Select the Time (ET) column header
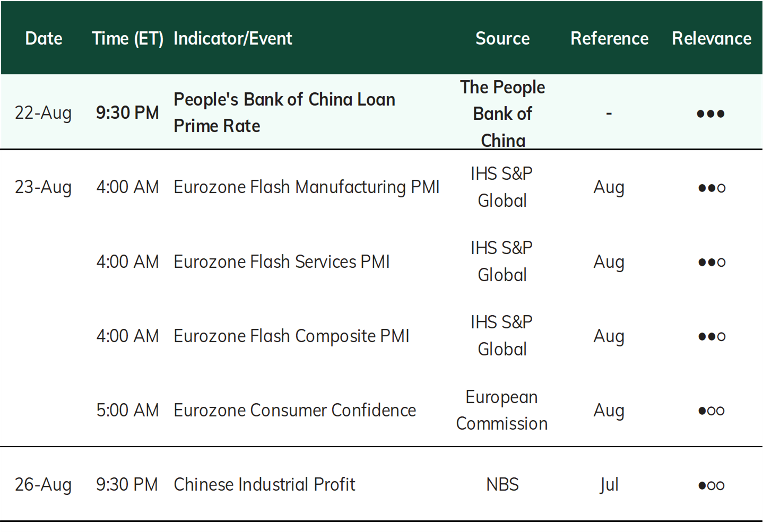763x532 pixels. pyautogui.click(x=128, y=38)
